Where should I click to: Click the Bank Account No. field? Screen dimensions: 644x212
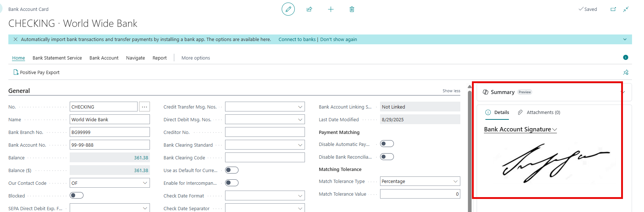(x=110, y=145)
